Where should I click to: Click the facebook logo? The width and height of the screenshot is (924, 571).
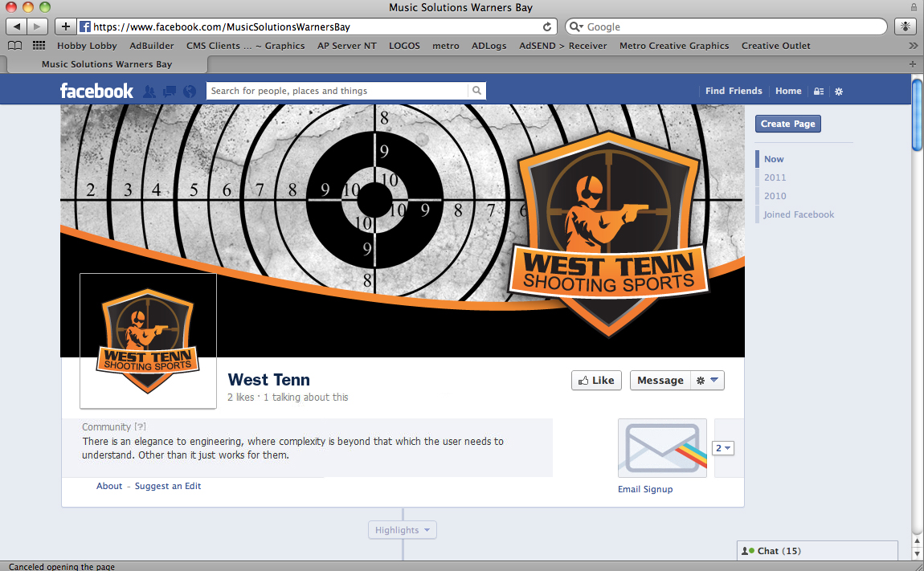(x=96, y=91)
